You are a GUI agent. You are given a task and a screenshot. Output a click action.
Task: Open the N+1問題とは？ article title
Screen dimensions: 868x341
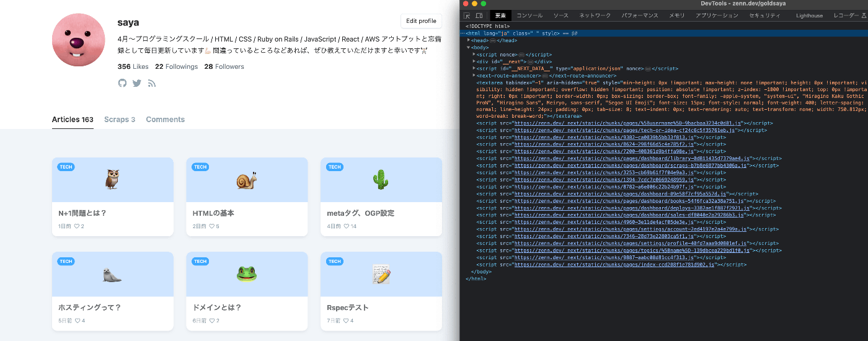coord(82,213)
